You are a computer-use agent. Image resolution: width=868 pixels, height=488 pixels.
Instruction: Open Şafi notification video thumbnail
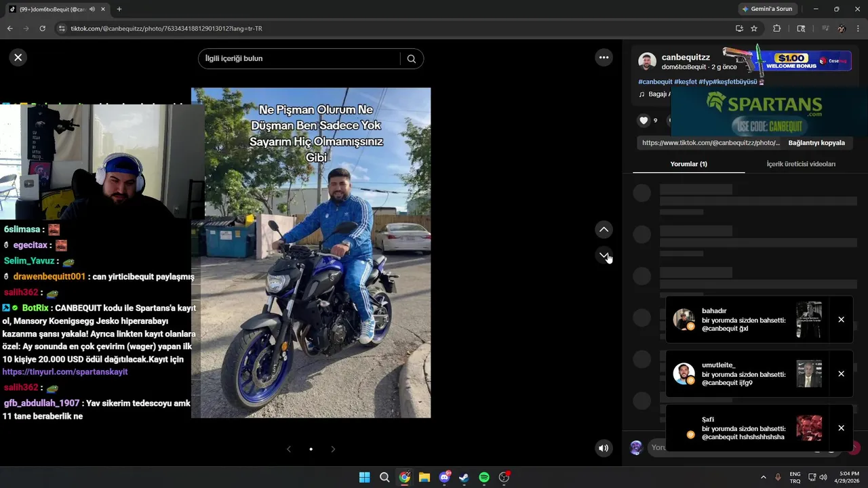(x=809, y=428)
